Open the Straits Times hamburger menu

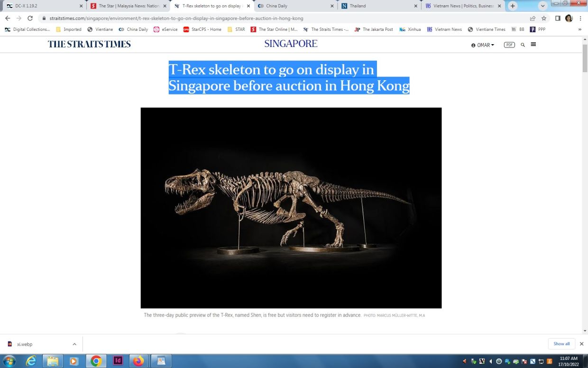click(533, 44)
